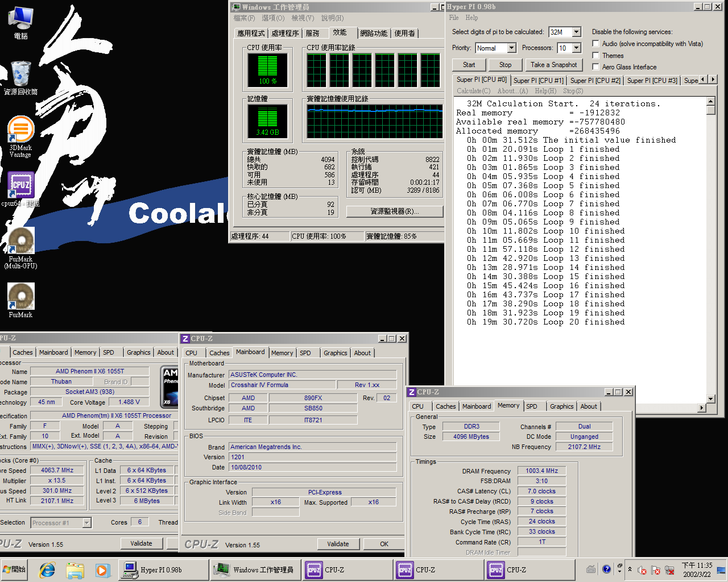Enable Aero Glass Interface checkbox
This screenshot has height=582, width=728.
[595, 66]
